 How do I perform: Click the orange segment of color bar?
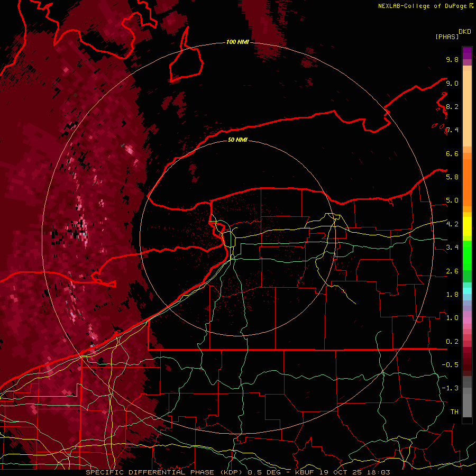467,182
